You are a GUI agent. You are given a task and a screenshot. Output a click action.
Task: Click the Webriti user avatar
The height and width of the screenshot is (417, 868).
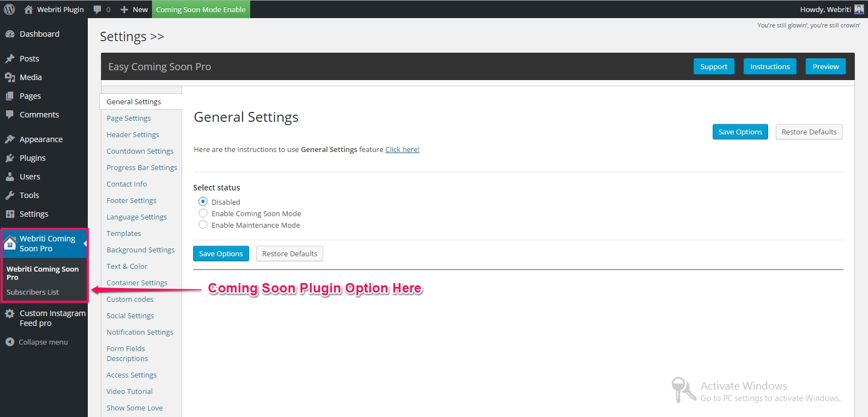pos(859,9)
